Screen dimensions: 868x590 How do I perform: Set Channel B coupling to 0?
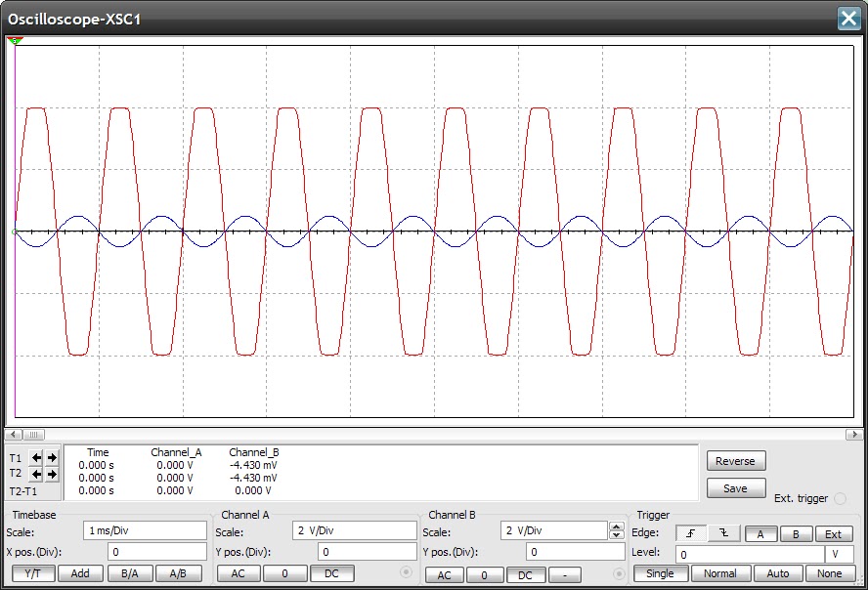click(484, 574)
